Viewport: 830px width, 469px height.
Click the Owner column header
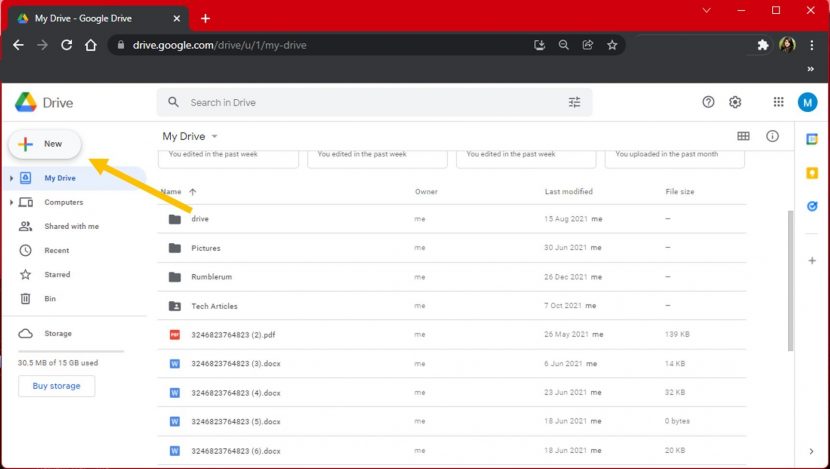point(426,192)
